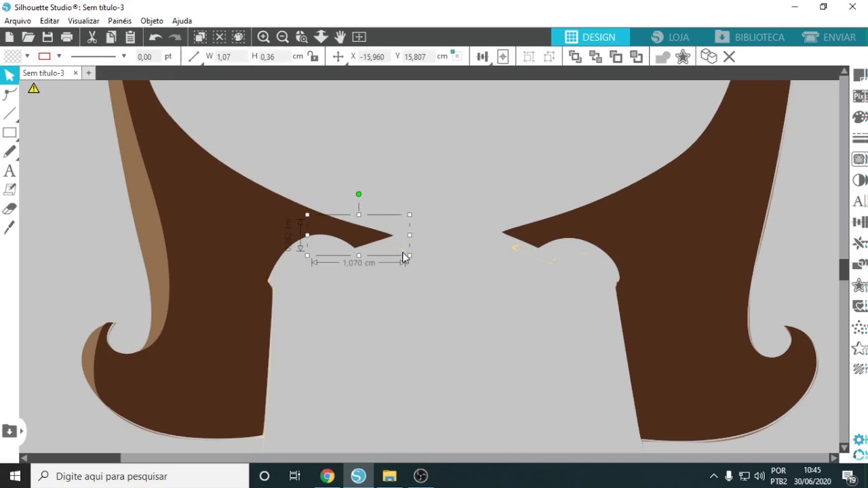Print the design with the printer icon
This screenshot has width=868, height=488.
(x=66, y=37)
